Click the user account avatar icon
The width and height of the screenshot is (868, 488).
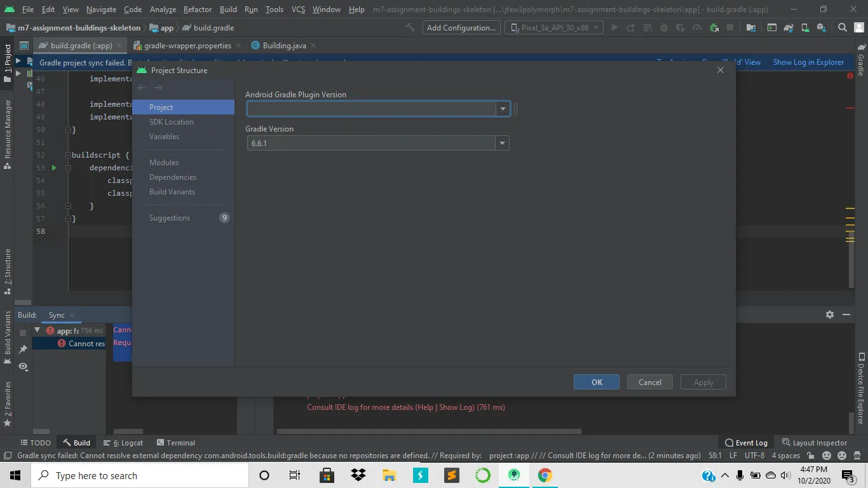click(x=858, y=28)
